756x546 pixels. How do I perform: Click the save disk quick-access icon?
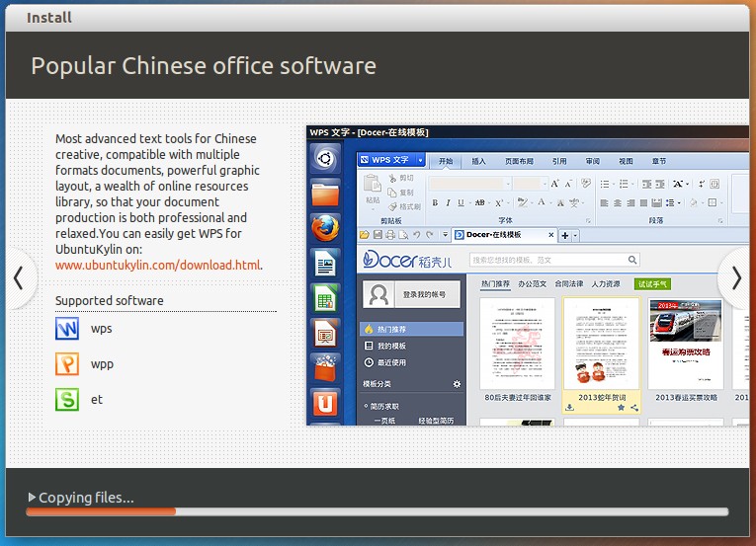378,235
